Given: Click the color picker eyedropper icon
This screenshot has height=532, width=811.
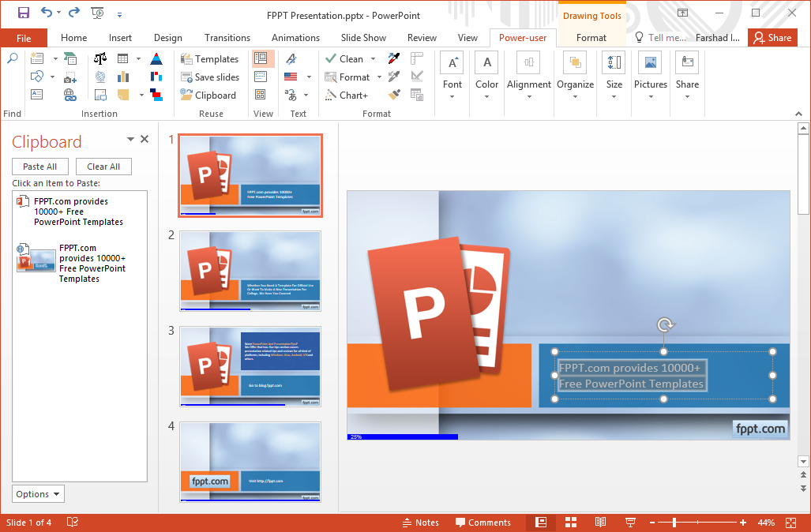Looking at the screenshot, I should click(395, 59).
